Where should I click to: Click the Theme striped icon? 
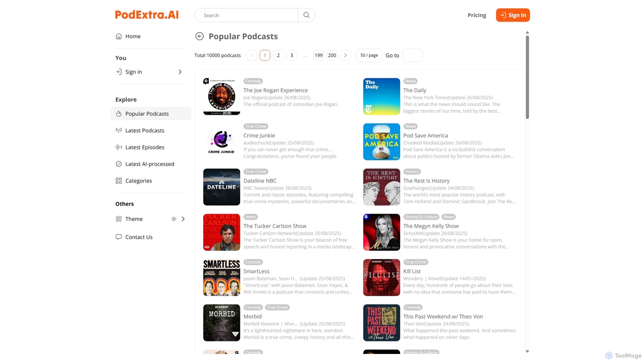[x=119, y=219]
